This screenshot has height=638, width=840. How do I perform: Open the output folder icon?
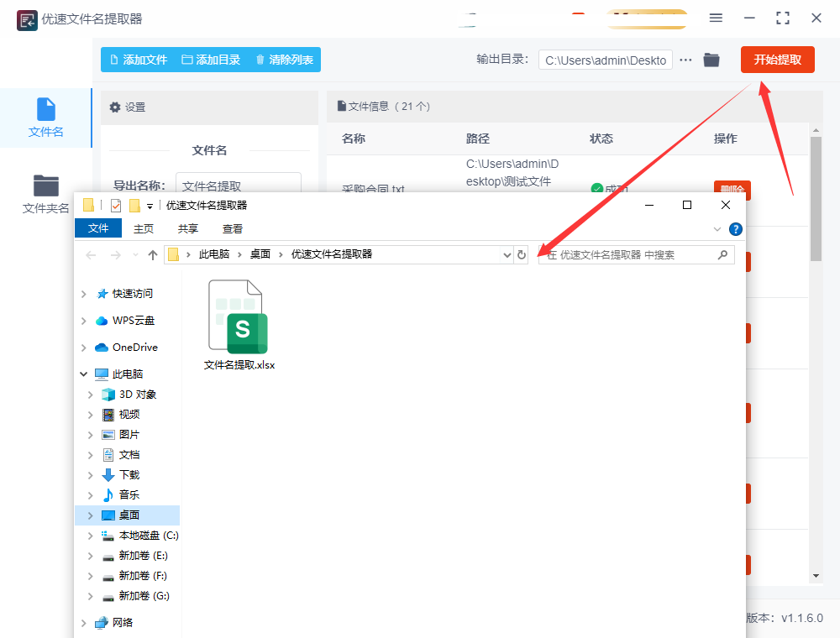[711, 60]
